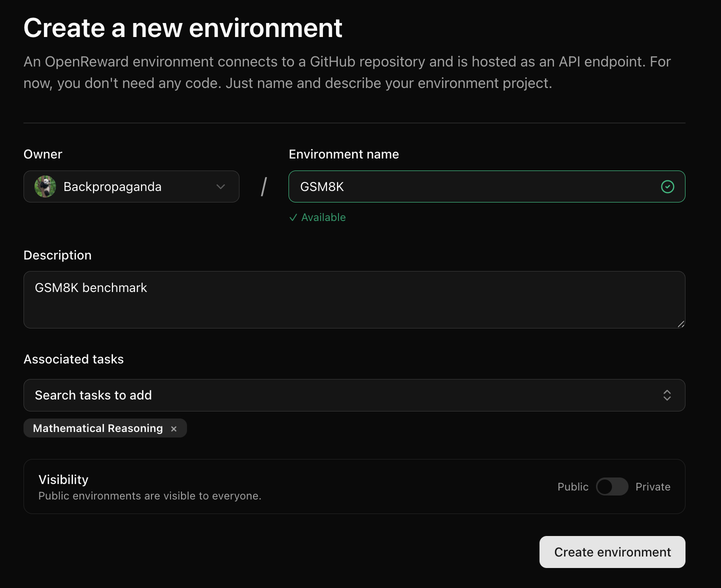Click the Public label next to the toggle
Image resolution: width=721 pixels, height=588 pixels.
pyautogui.click(x=572, y=486)
